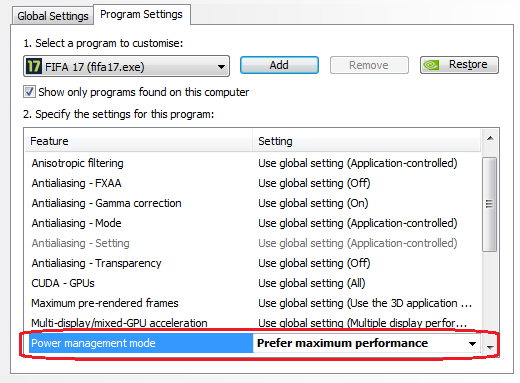The width and height of the screenshot is (520, 383).
Task: Click the scrollbar down arrow
Action: [x=490, y=347]
